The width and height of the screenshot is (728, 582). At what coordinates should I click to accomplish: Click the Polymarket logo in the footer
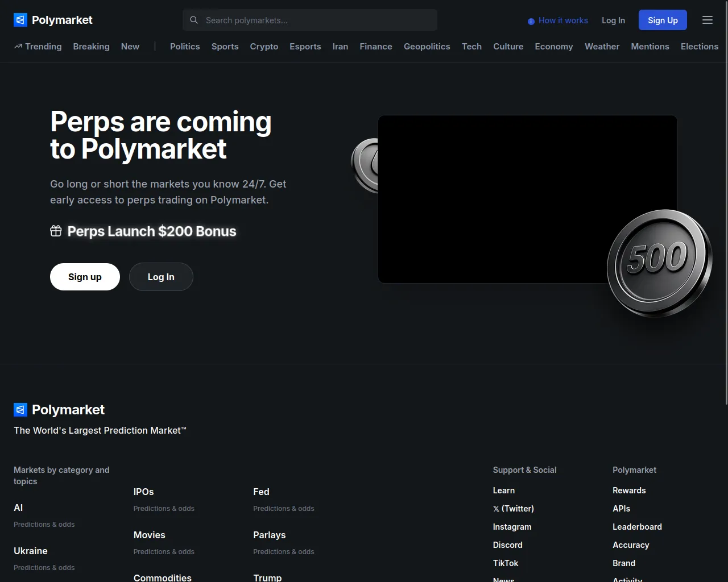coord(59,410)
